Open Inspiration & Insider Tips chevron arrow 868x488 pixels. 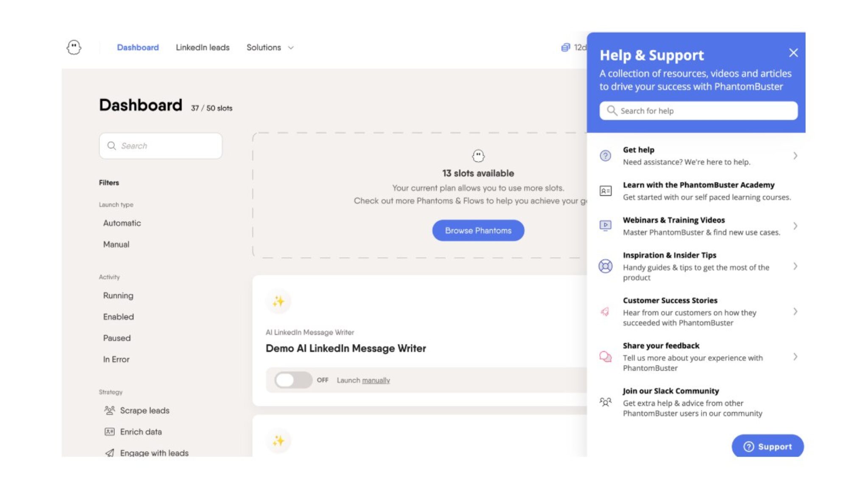tap(795, 266)
